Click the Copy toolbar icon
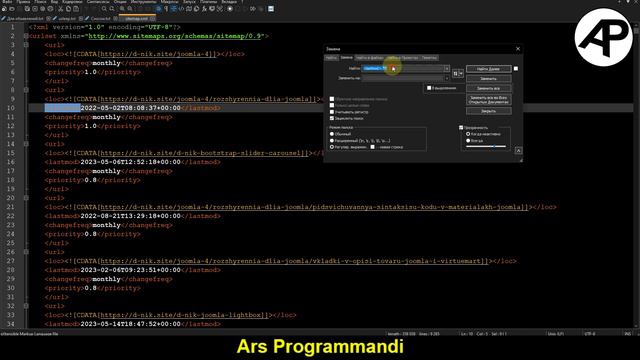This screenshot has height=360, width=640. coord(68,9)
